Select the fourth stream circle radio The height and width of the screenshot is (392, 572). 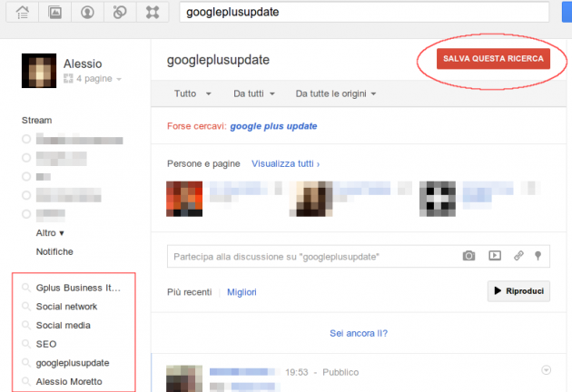(x=26, y=195)
